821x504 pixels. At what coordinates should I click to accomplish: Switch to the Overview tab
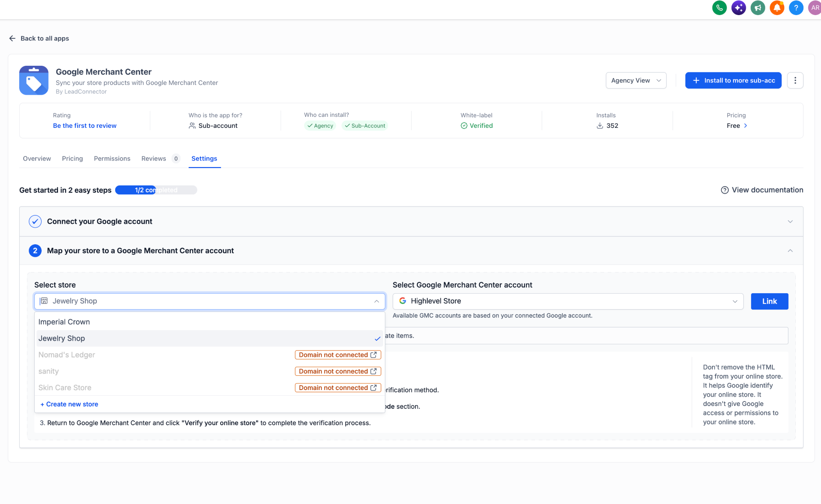(37, 158)
